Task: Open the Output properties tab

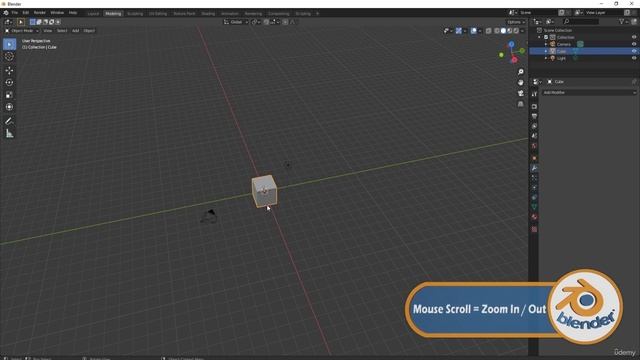Action: pos(534,116)
